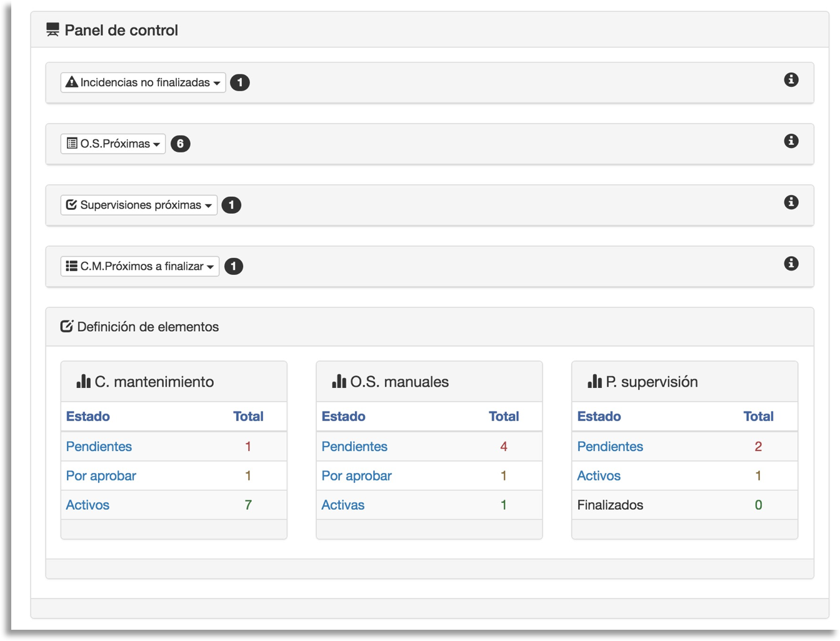Click info icon in Incidencias no finalizadas row
840x641 pixels.
coord(791,80)
